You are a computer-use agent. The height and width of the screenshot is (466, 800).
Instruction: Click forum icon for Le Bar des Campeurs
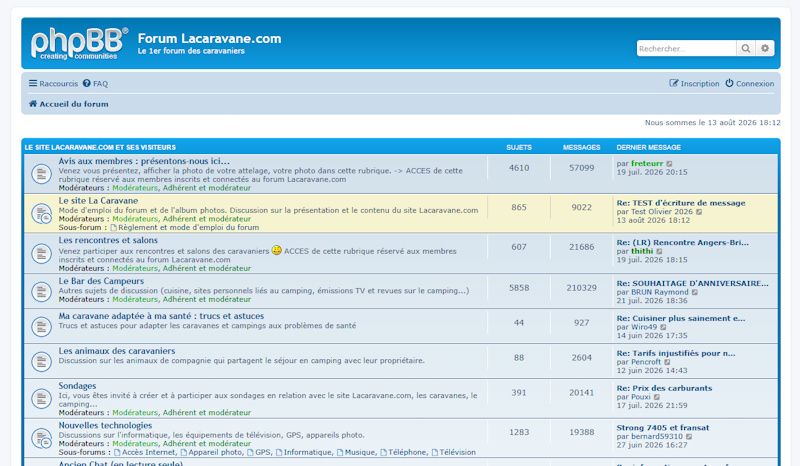(41, 291)
